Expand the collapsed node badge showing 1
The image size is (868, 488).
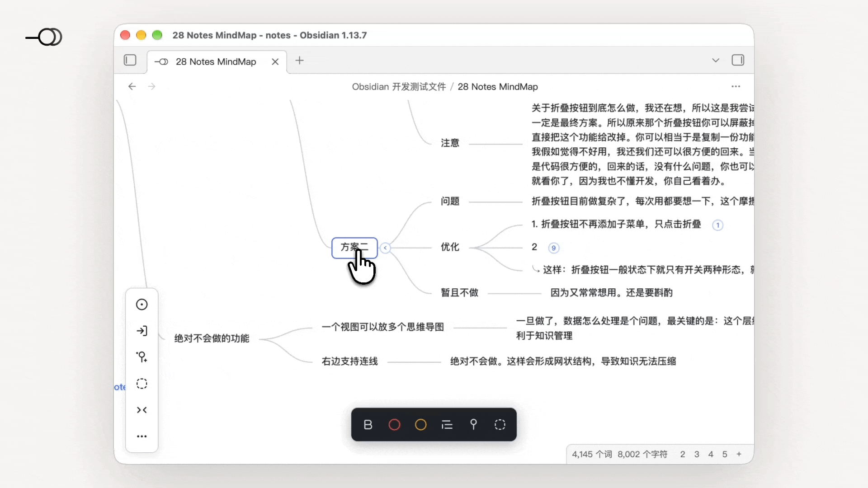coord(717,225)
